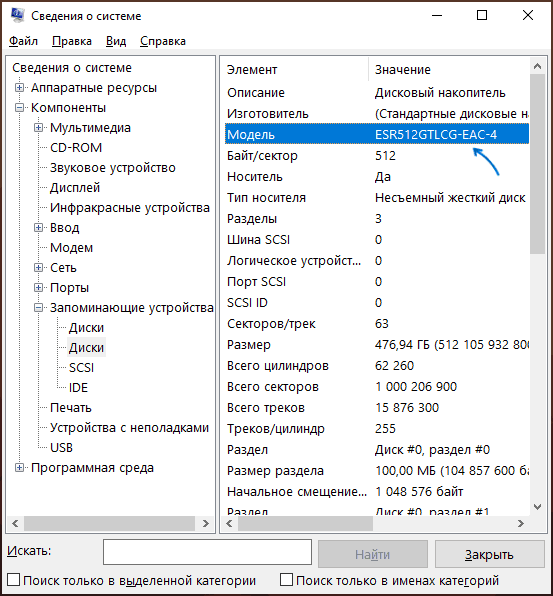
Task: Select Дисплей in the tree
Action: (x=75, y=187)
